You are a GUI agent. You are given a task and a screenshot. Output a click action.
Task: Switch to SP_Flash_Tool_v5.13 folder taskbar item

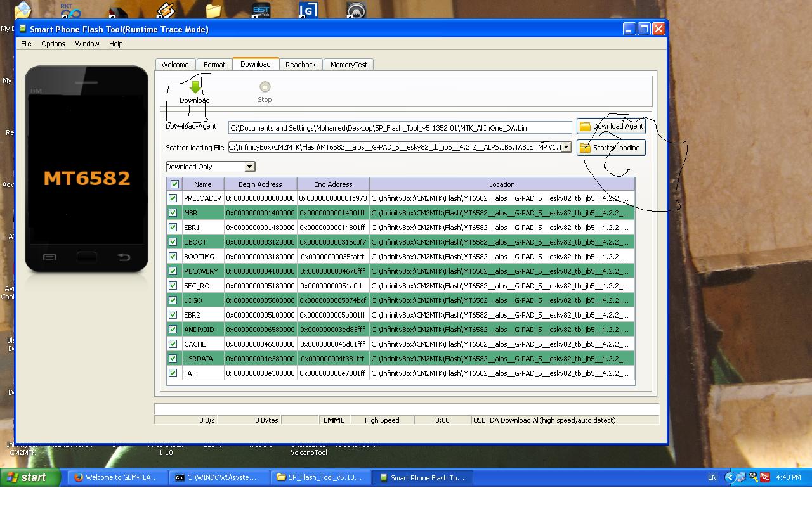tap(321, 477)
